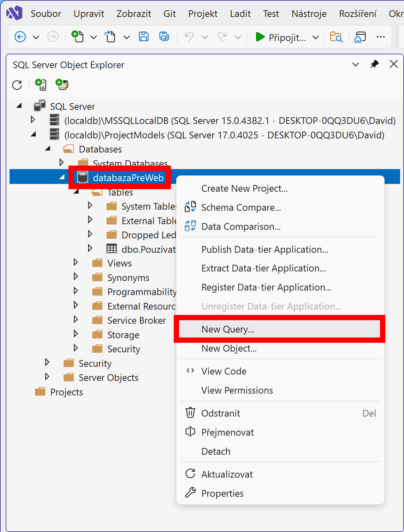Screen dimensions: 404x532
Task: Save the current file with the floppy icon
Action: (x=144, y=36)
